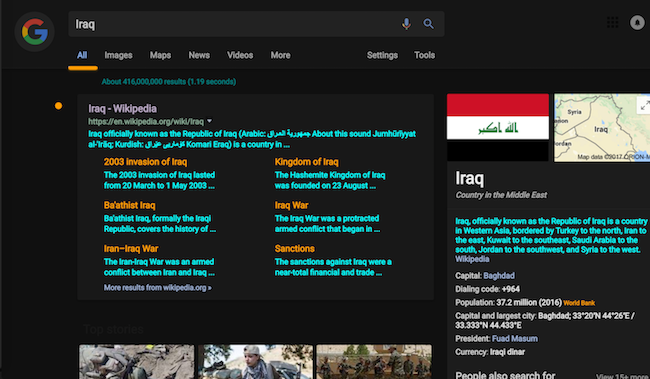Click the Currency: Iraqi dinar text
Screen dimensions: 650x379
490,352
